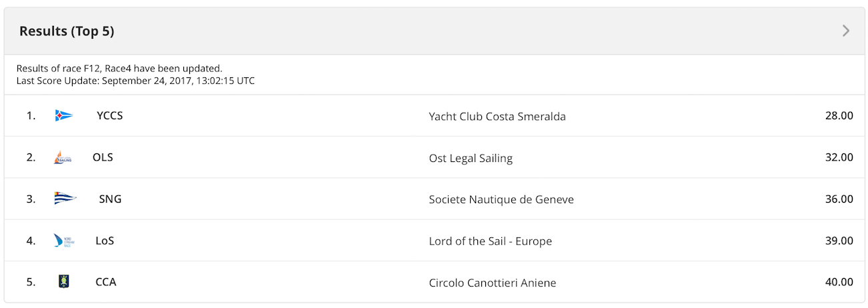Click the YCCS burgee flag icon

click(64, 115)
